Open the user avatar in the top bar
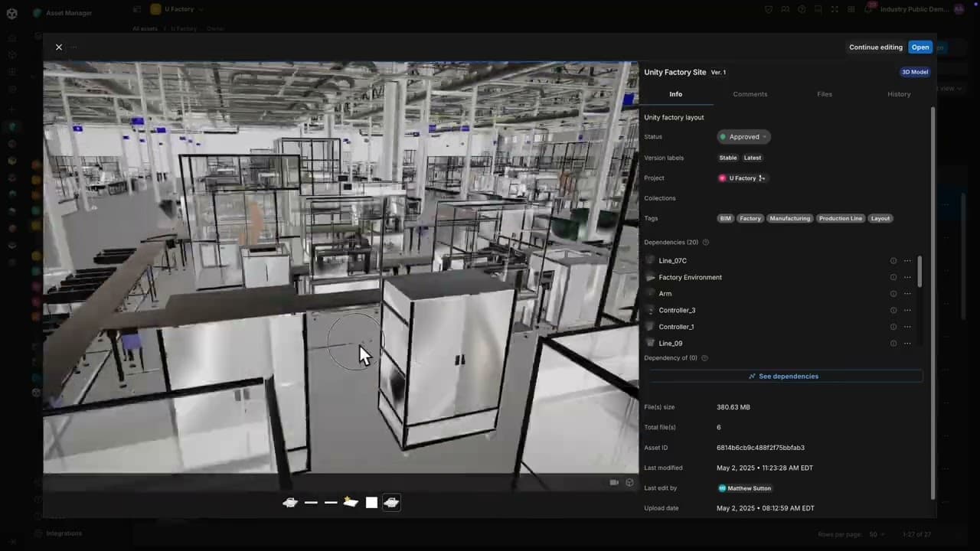This screenshot has height=551, width=980. (959, 9)
